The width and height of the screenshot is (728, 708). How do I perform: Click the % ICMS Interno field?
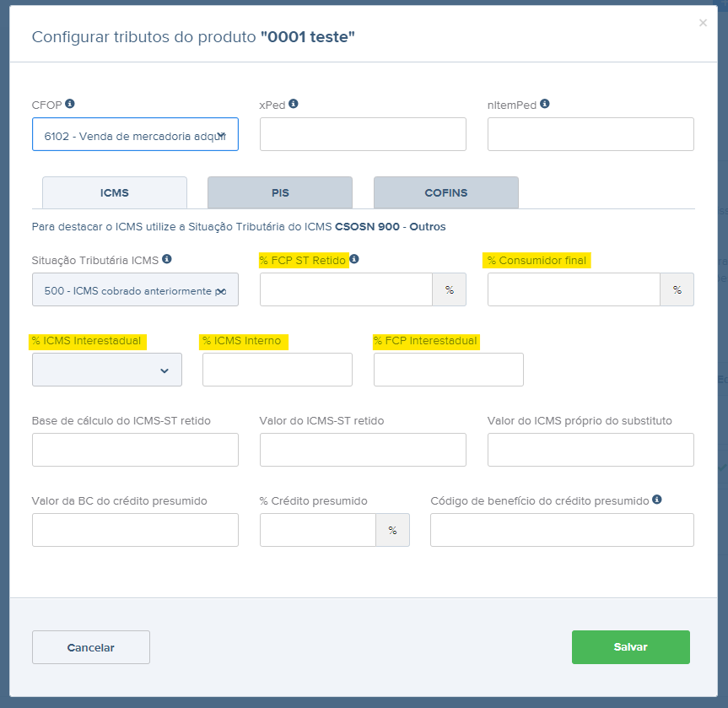click(278, 370)
